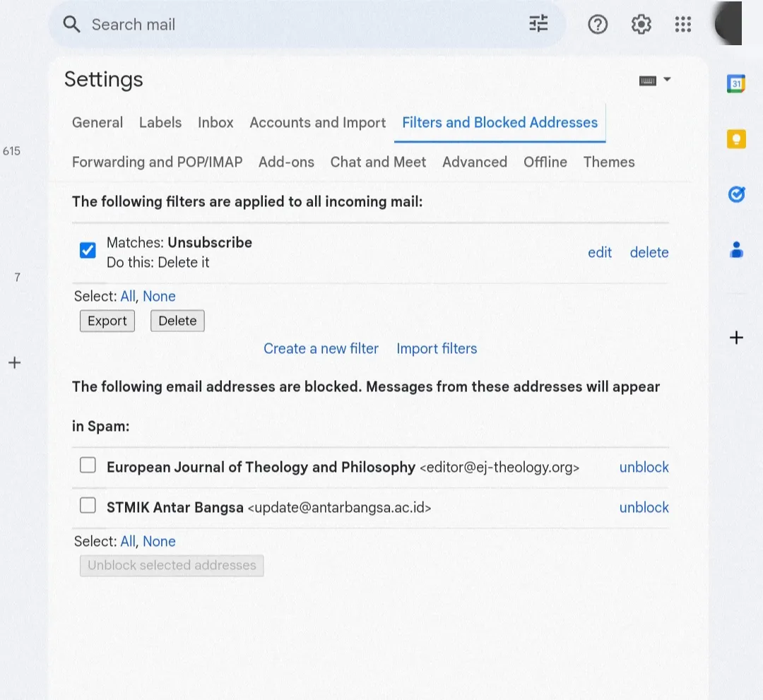Click the Export filters button
Viewport: 763px width, 700px height.
tap(107, 321)
